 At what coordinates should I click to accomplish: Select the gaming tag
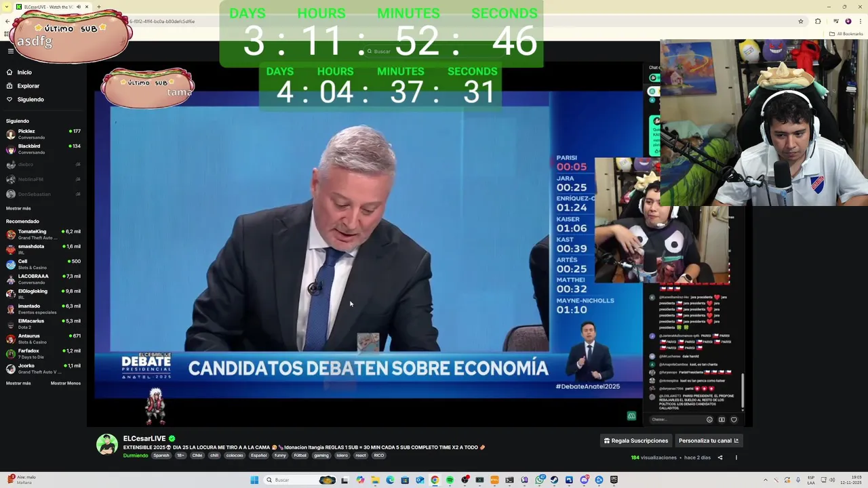321,455
